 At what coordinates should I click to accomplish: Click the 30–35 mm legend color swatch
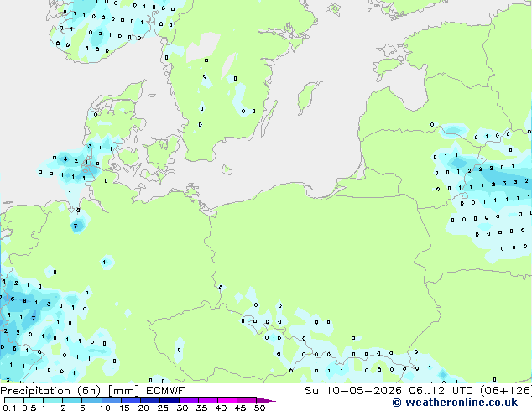[x=189, y=400]
